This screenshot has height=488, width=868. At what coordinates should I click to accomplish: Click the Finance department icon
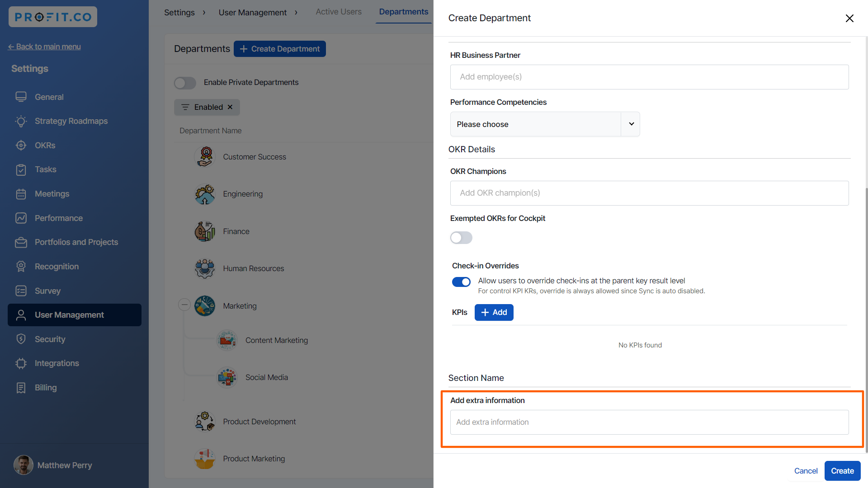(205, 231)
